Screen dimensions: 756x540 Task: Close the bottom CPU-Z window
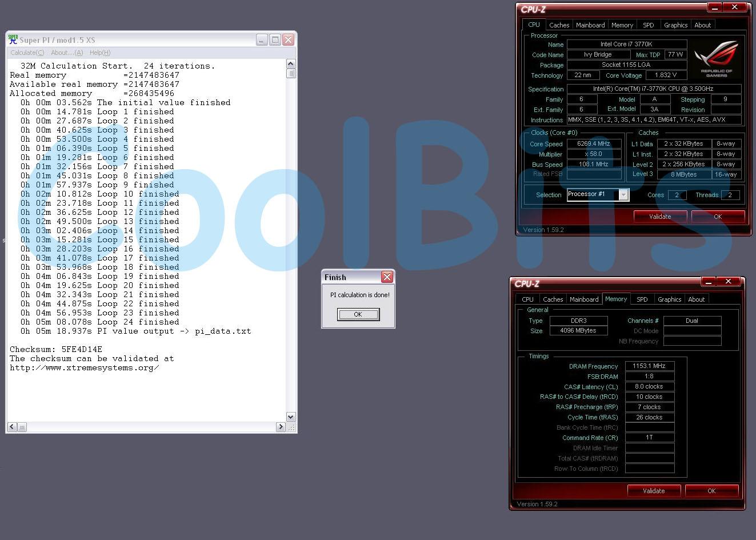coord(728,282)
